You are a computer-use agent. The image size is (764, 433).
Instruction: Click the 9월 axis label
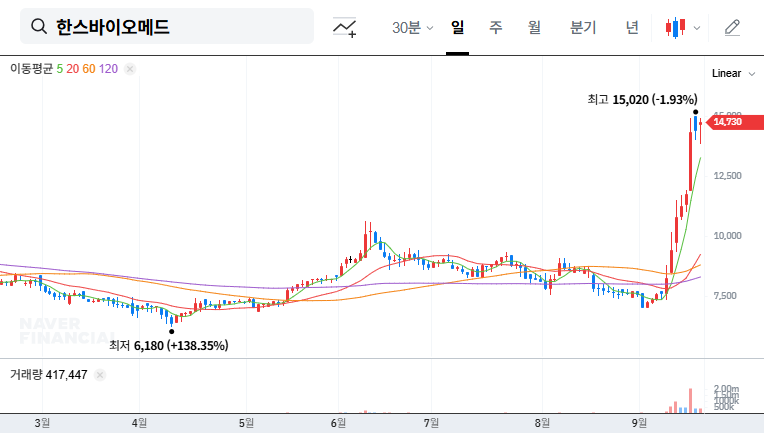click(639, 423)
